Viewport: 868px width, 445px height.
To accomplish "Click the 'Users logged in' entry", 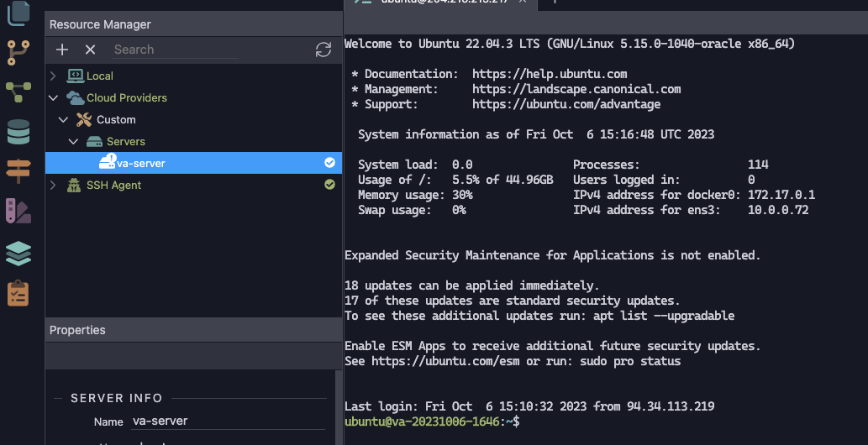I will pyautogui.click(x=664, y=180).
